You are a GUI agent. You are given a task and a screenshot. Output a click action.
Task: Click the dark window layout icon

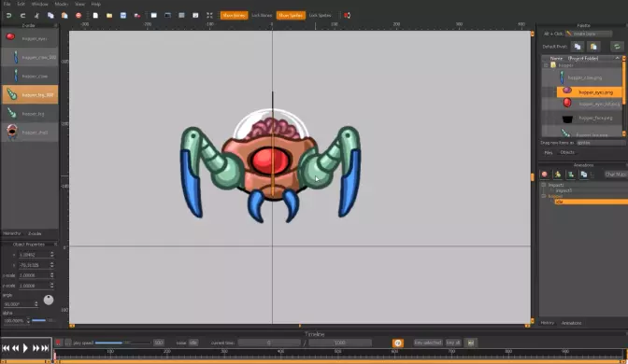coord(168,15)
